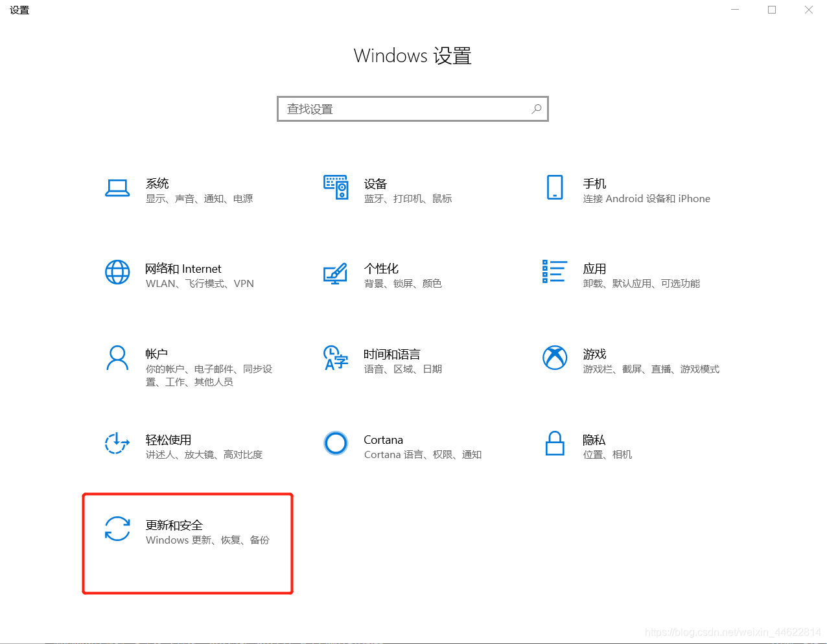Click the 讲述人、放大镜、高对比度 description
Image resolution: width=827 pixels, height=644 pixels.
coord(204,455)
